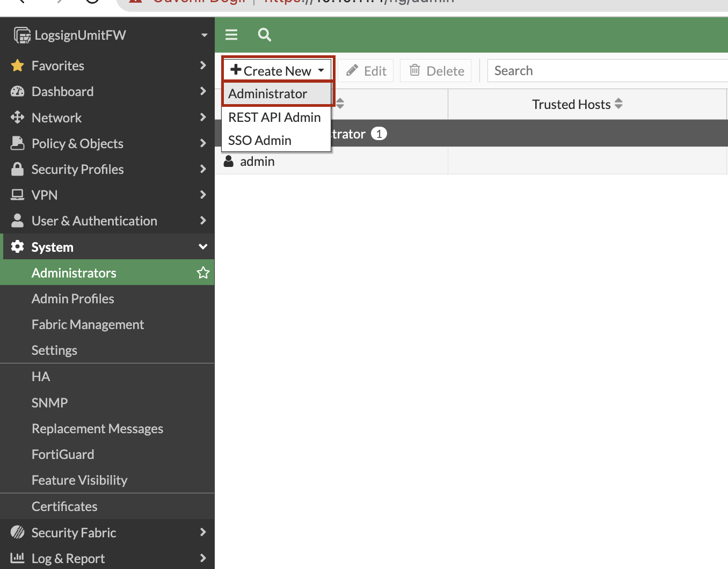
Task: Click the Delete button label
Action: pyautogui.click(x=445, y=71)
